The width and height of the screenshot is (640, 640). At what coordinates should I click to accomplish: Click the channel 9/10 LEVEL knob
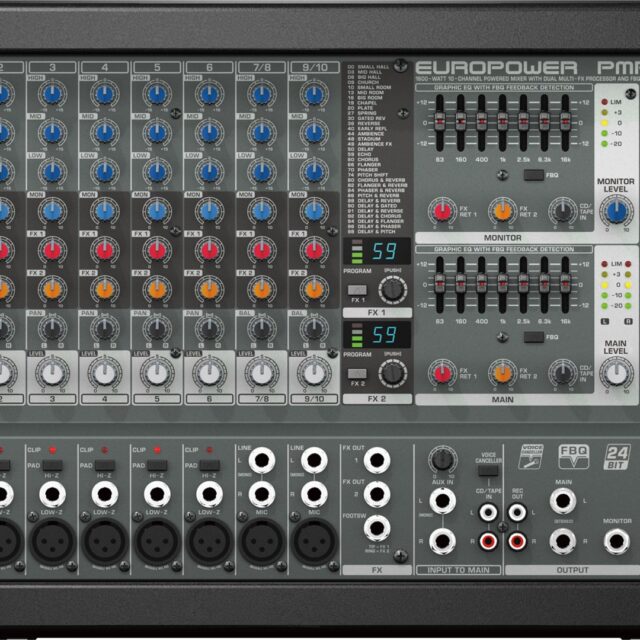(x=312, y=373)
